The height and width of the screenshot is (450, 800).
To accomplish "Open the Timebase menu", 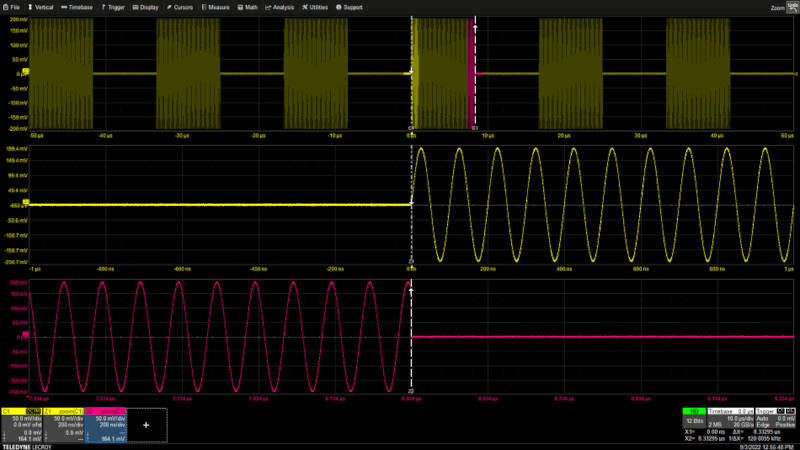I will [78, 7].
